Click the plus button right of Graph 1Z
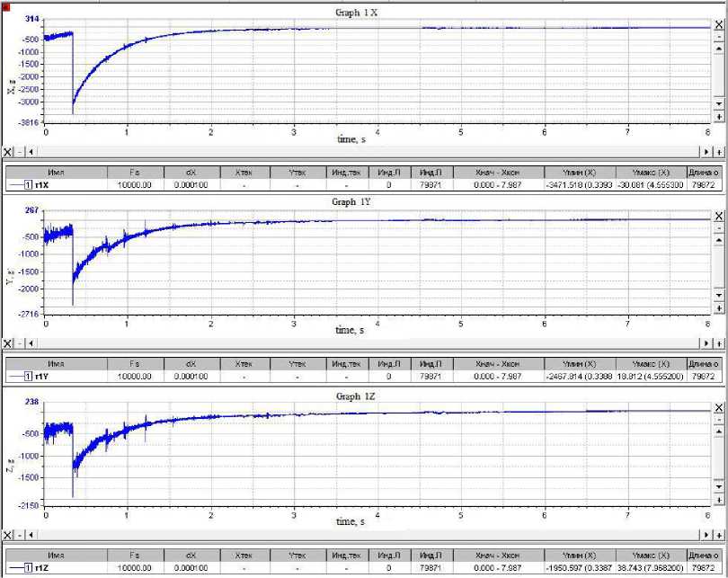 click(x=719, y=500)
